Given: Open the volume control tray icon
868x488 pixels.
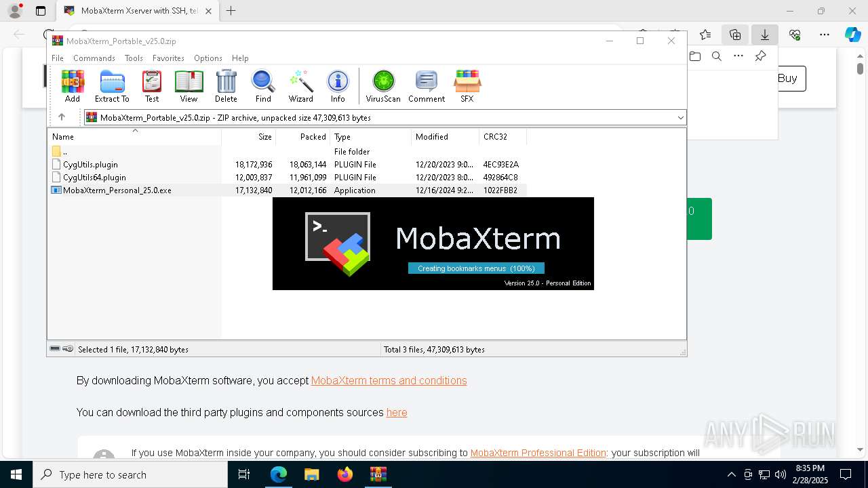Looking at the screenshot, I should [x=781, y=474].
